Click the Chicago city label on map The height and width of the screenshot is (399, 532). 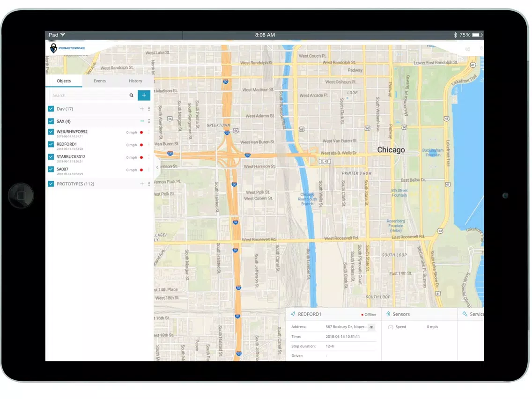point(391,150)
